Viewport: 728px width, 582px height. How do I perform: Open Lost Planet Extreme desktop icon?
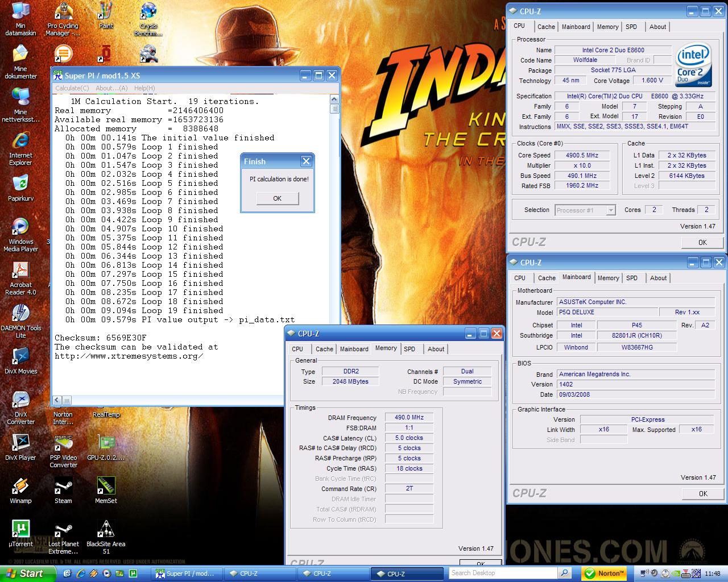point(63,538)
